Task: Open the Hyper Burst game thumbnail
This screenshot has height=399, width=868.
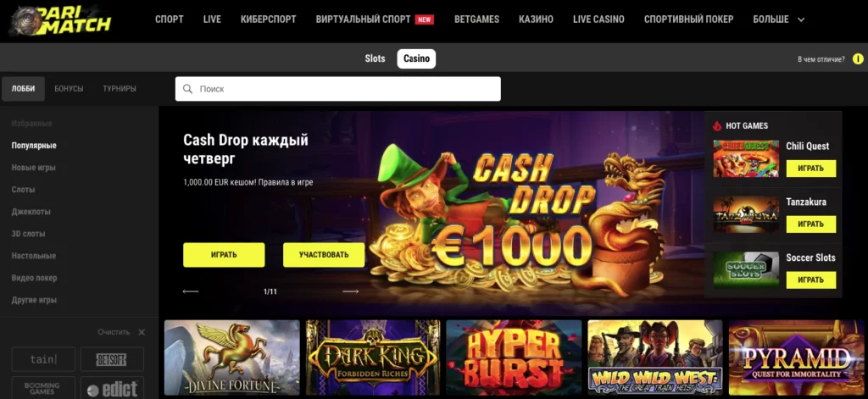Action: tap(514, 357)
